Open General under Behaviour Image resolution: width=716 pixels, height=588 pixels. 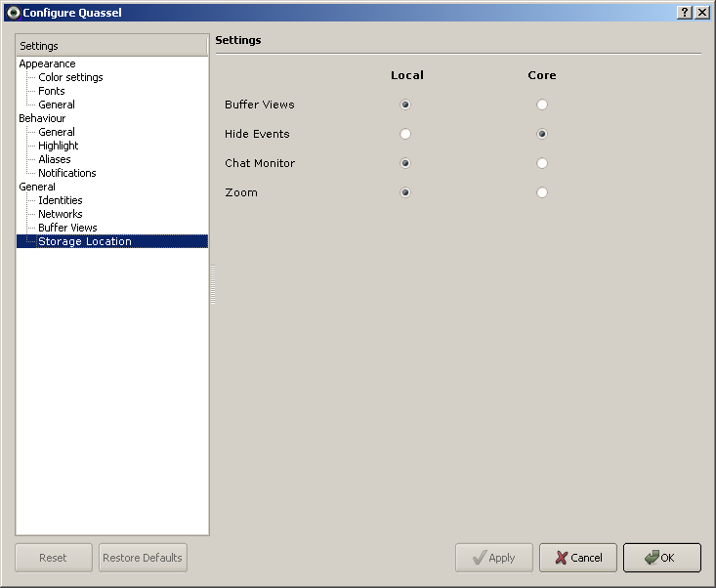56,132
